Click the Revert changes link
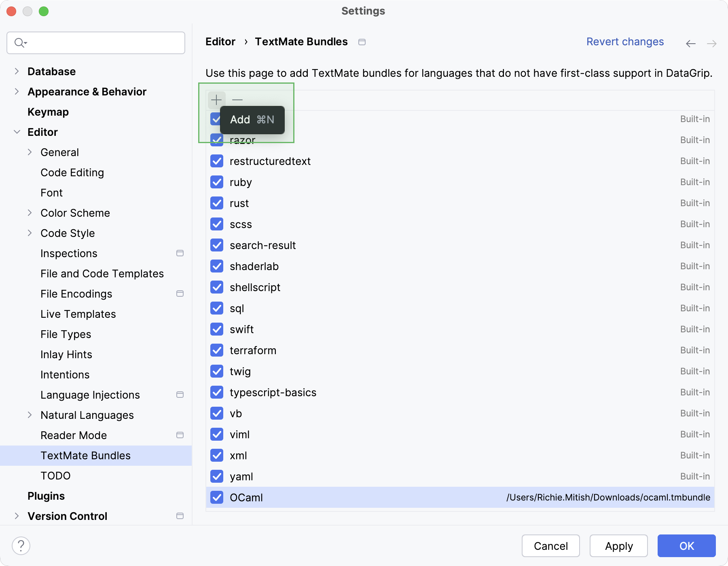 (x=625, y=42)
